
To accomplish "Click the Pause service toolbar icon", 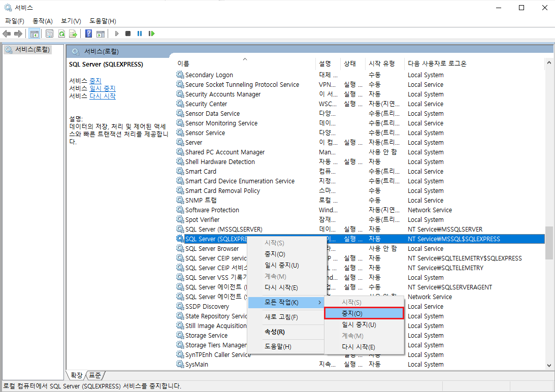I will click(x=140, y=34).
